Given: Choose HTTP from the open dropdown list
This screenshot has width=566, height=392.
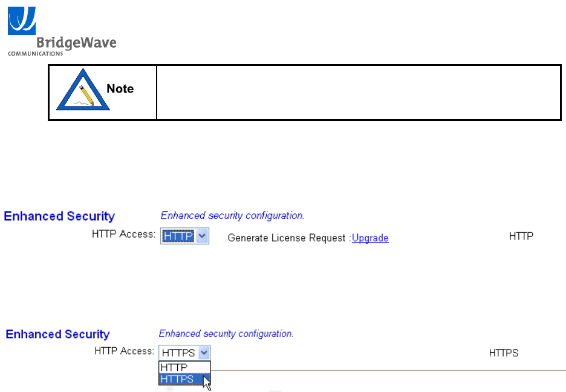Looking at the screenshot, I should [175, 367].
